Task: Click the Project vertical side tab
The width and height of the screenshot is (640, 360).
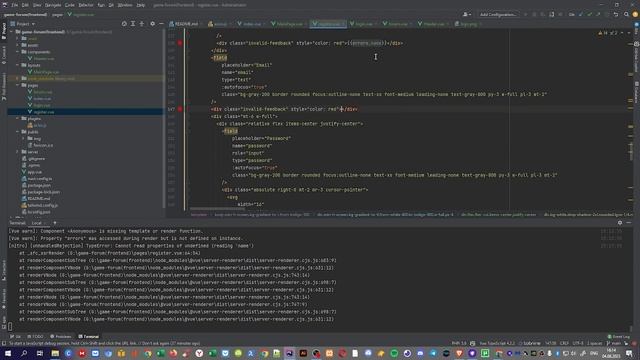Action: [x=4, y=31]
